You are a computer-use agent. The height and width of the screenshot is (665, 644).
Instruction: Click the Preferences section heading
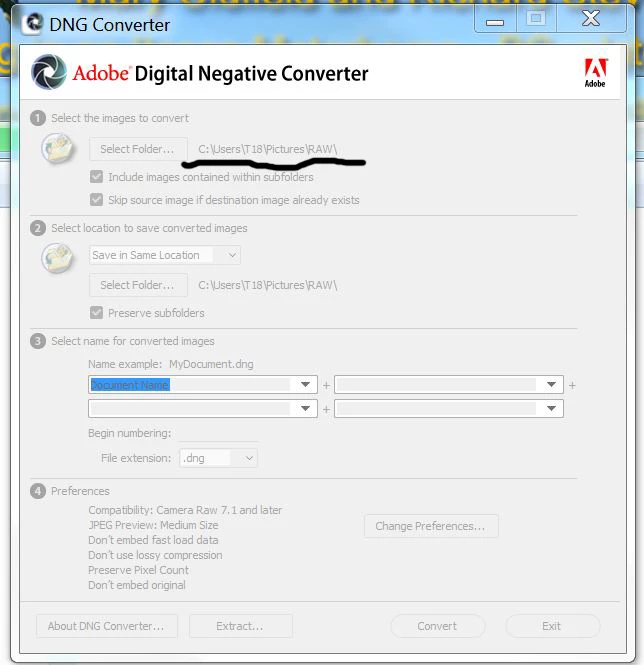click(80, 491)
